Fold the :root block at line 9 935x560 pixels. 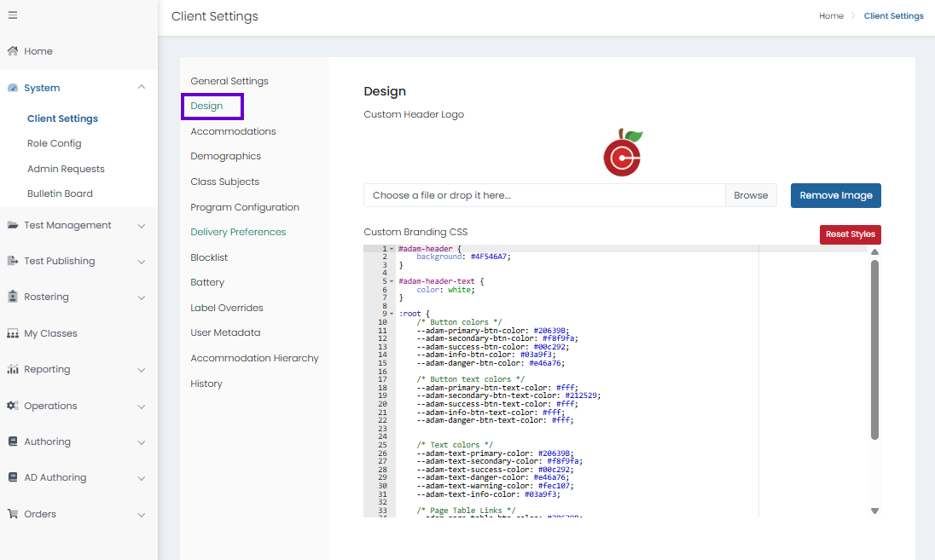coord(392,314)
